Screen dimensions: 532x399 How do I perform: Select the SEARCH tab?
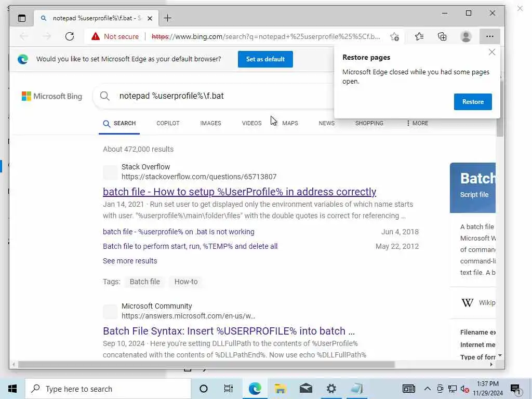tap(119, 123)
